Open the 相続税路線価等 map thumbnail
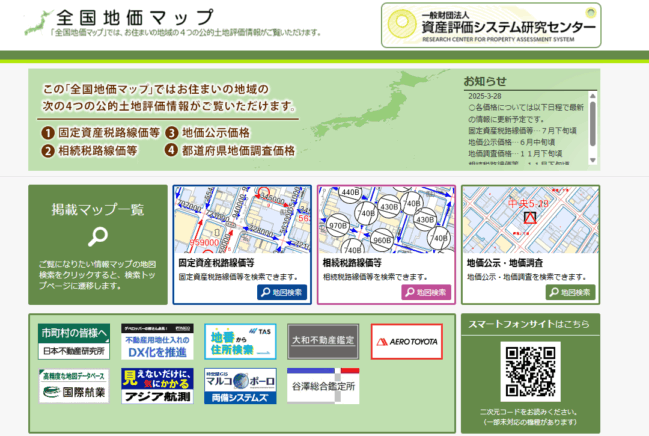Screen dimensions: 649x436 pos(386,219)
